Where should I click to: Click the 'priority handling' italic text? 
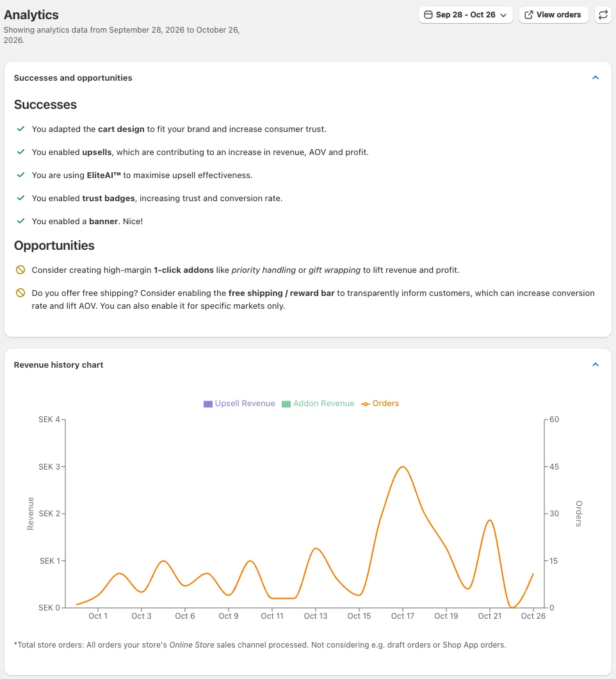point(264,270)
